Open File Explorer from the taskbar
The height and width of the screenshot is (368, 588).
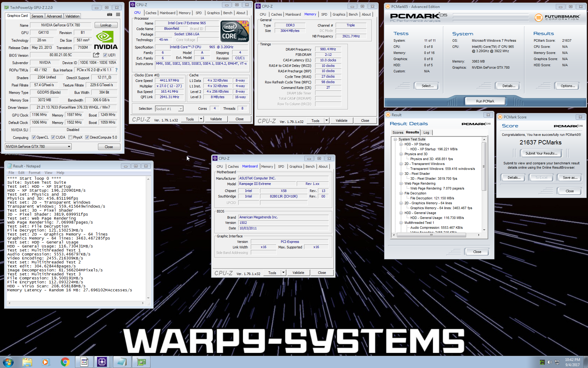(27, 362)
